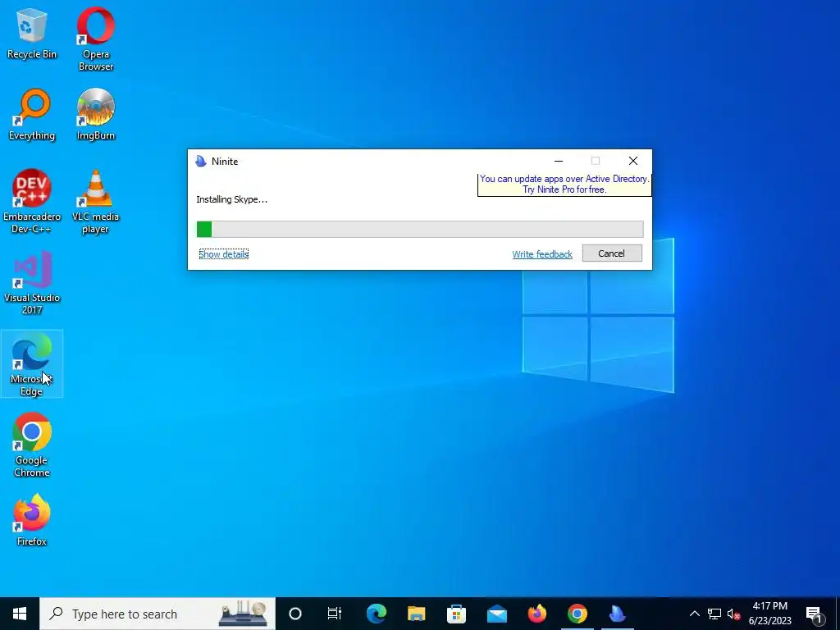Select the Visual Studio 2017 shortcut
Screen dimensions: 840x630
pyautogui.click(x=32, y=283)
